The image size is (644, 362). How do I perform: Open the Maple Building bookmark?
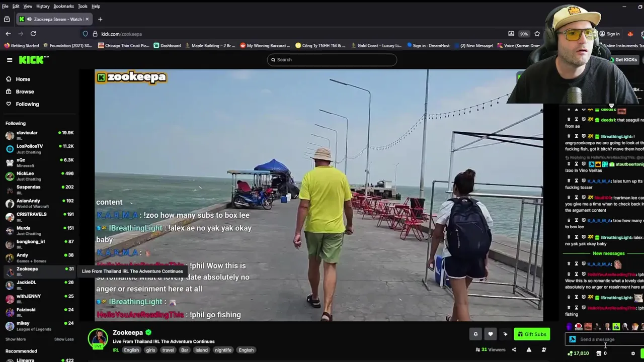(x=210, y=45)
